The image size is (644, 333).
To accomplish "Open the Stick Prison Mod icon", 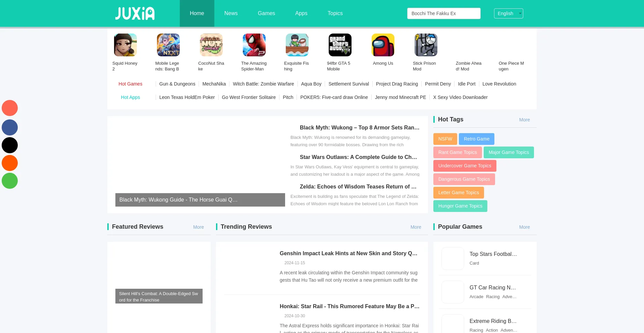I will pos(426,45).
